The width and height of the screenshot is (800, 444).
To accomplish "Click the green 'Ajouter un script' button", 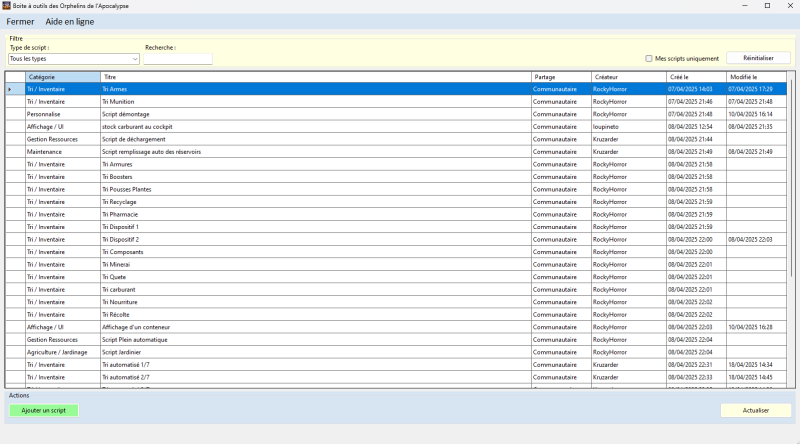I will (44, 411).
